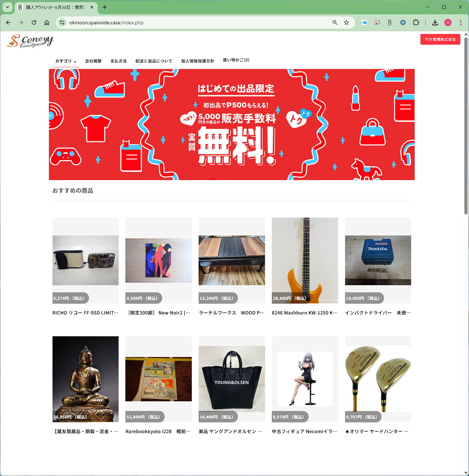Open the browser downloads icon
Viewport: 469px width, 476px height.
(435, 23)
